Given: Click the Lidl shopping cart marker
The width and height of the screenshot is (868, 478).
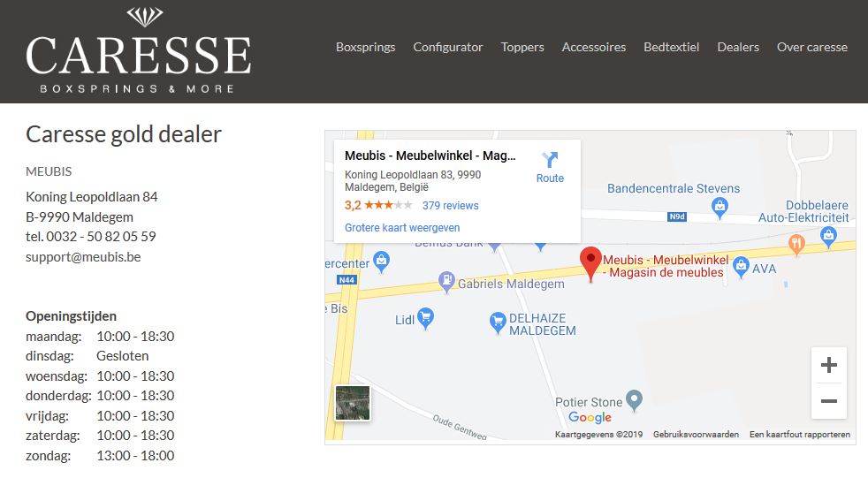Looking at the screenshot, I should pyautogui.click(x=426, y=318).
